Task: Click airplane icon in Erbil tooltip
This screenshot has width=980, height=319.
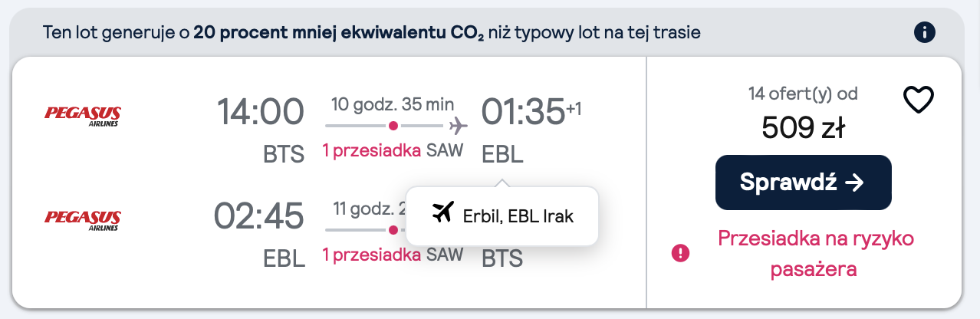Action: (443, 214)
